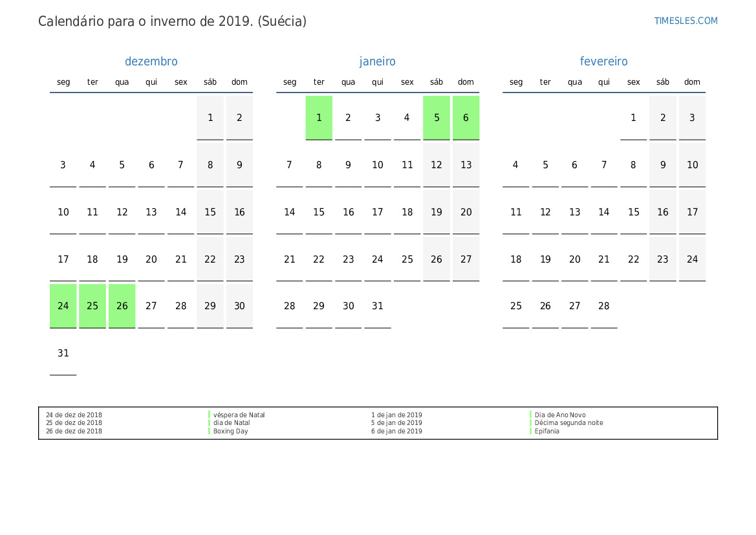Select December 24 highlighted holiday cell
756x535 pixels.
click(x=63, y=306)
